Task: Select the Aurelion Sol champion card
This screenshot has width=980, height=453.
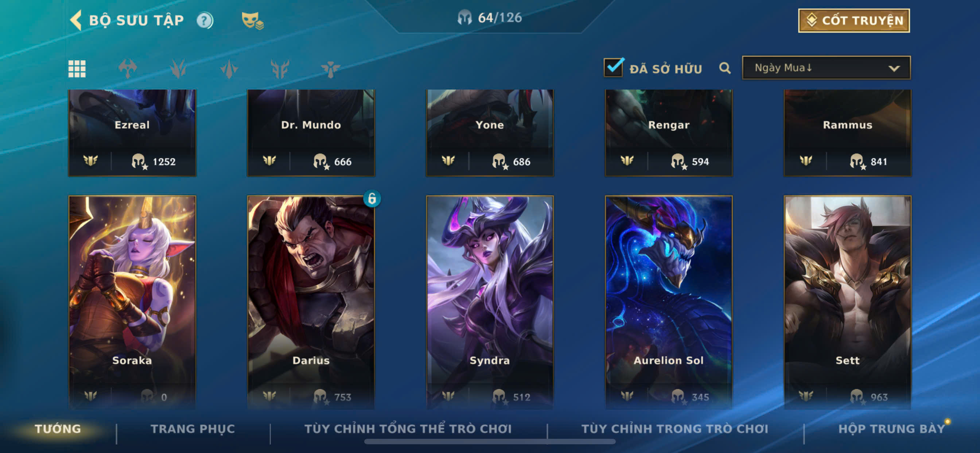Action: pos(668,303)
